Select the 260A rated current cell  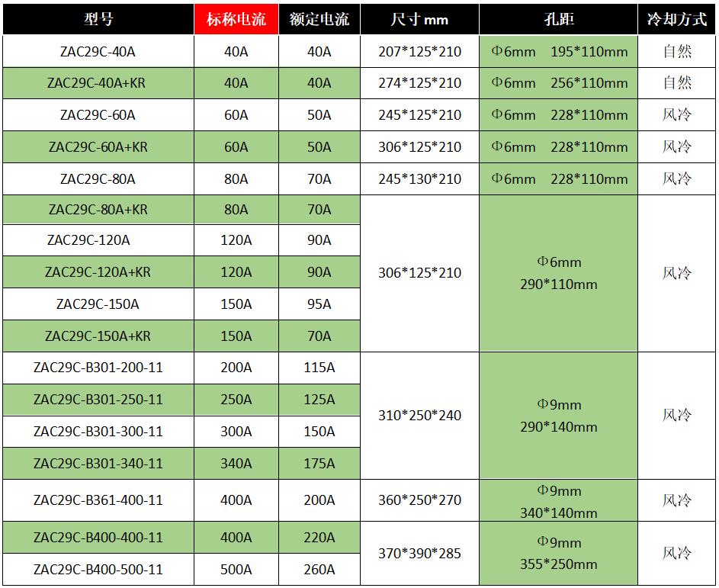point(319,569)
